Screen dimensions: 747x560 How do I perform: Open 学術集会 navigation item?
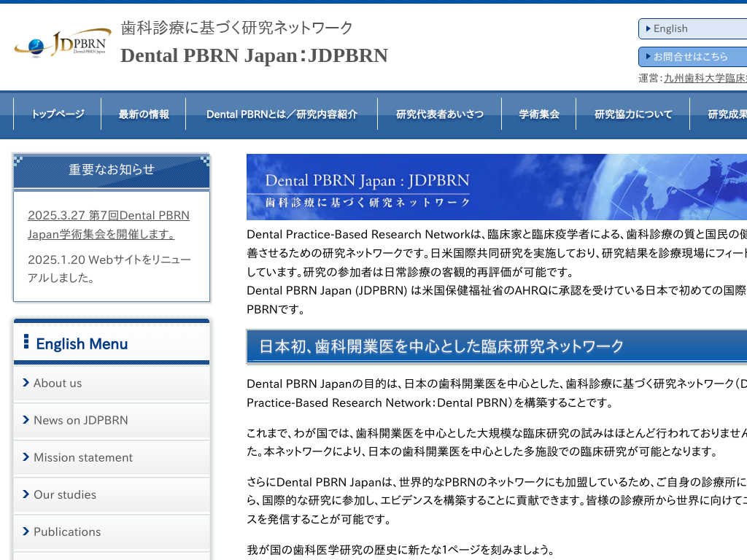tap(539, 114)
